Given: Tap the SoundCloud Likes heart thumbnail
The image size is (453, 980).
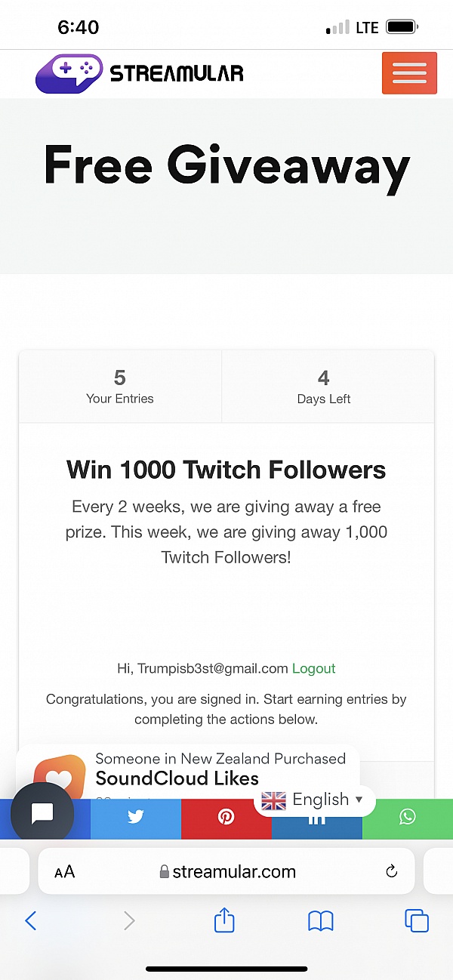Looking at the screenshot, I should click(60, 775).
